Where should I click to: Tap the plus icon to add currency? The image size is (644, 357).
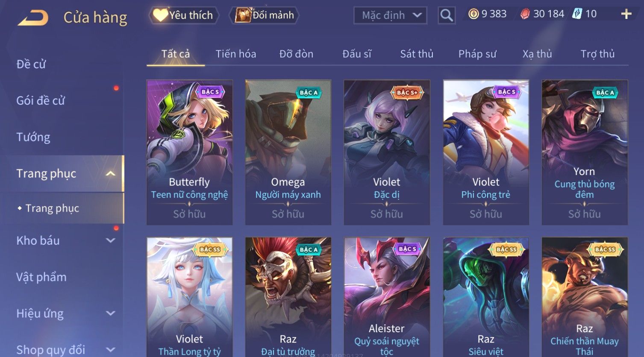pos(626,14)
